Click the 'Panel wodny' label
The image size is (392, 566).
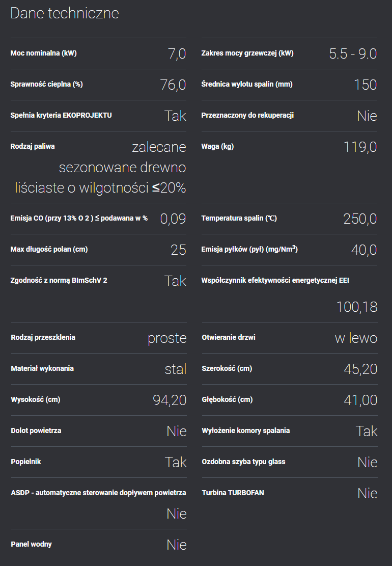[x=32, y=544]
